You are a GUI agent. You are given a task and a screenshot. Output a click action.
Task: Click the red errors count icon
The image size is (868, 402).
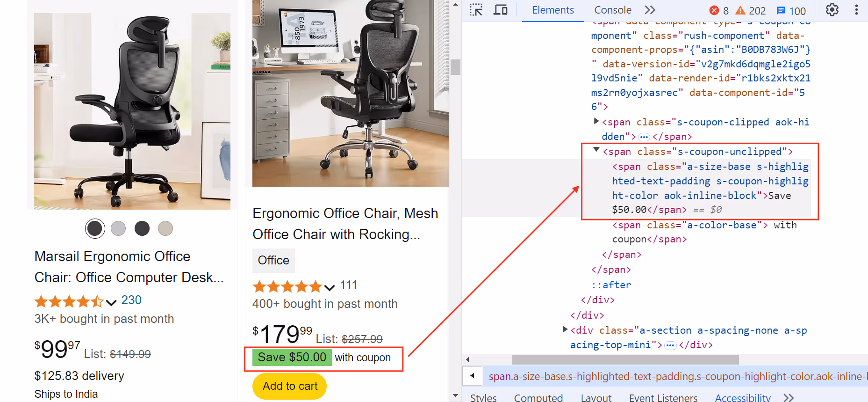click(714, 10)
